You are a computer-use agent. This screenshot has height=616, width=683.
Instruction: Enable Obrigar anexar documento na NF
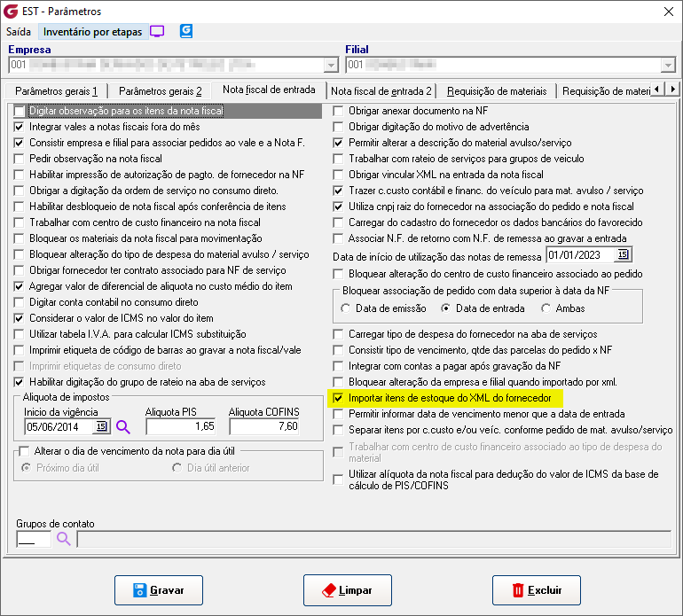[x=338, y=111]
